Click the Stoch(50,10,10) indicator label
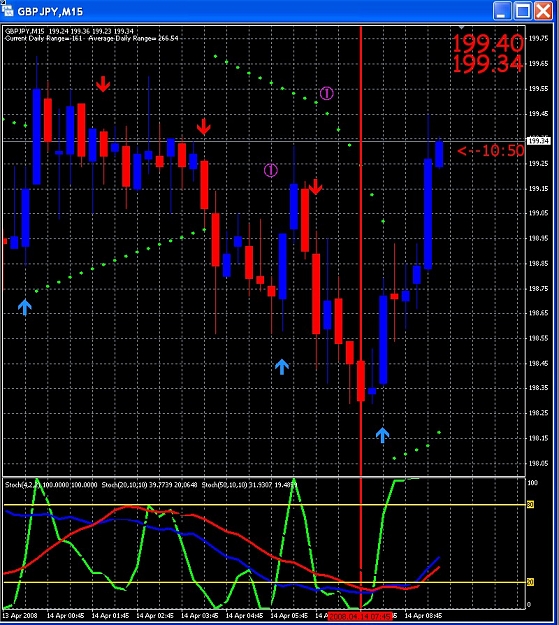 point(250,485)
